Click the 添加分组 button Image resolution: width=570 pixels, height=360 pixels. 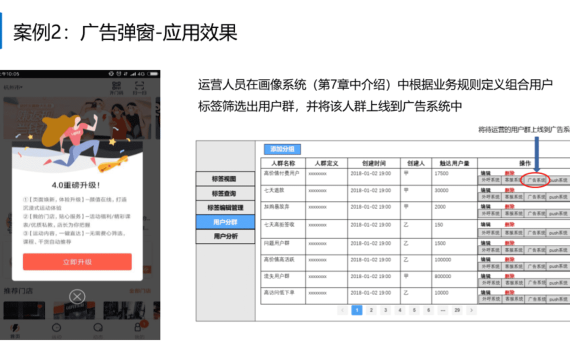click(282, 149)
